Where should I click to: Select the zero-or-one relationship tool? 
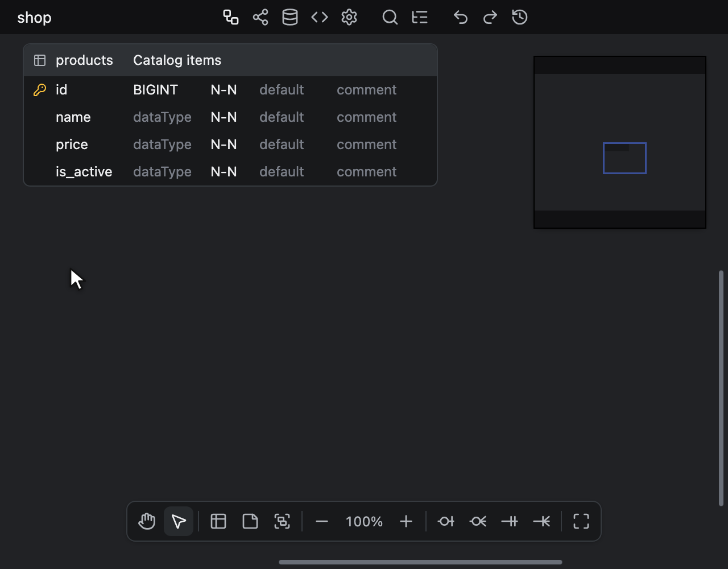pos(446,521)
